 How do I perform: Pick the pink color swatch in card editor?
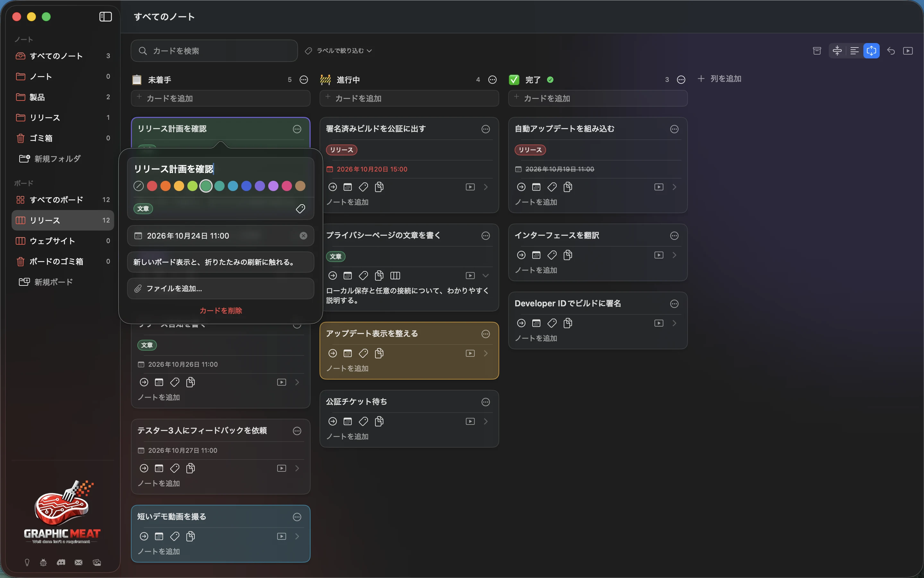(x=287, y=186)
